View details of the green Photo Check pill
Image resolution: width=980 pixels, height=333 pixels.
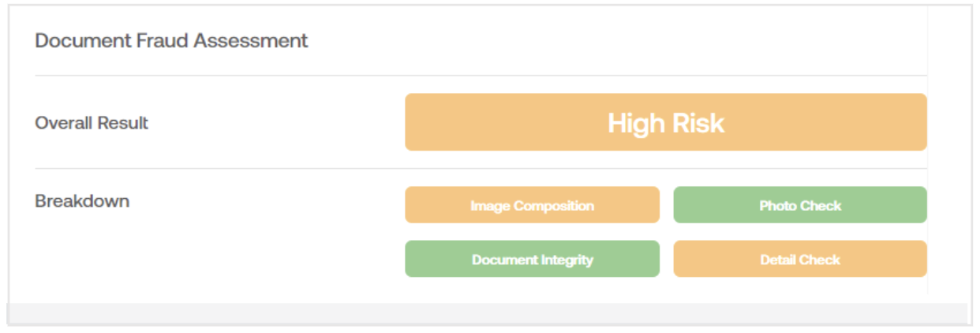800,205
